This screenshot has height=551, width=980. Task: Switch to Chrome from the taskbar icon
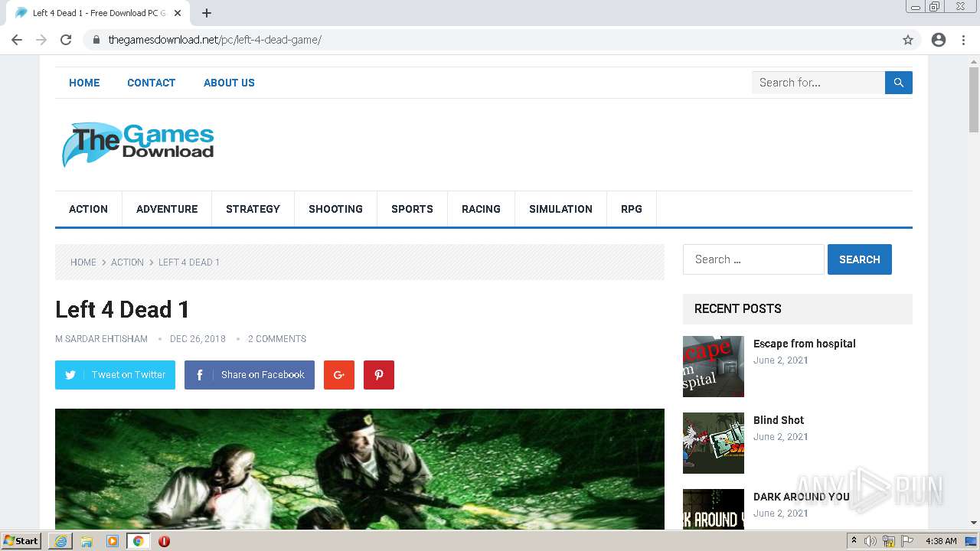pyautogui.click(x=138, y=541)
